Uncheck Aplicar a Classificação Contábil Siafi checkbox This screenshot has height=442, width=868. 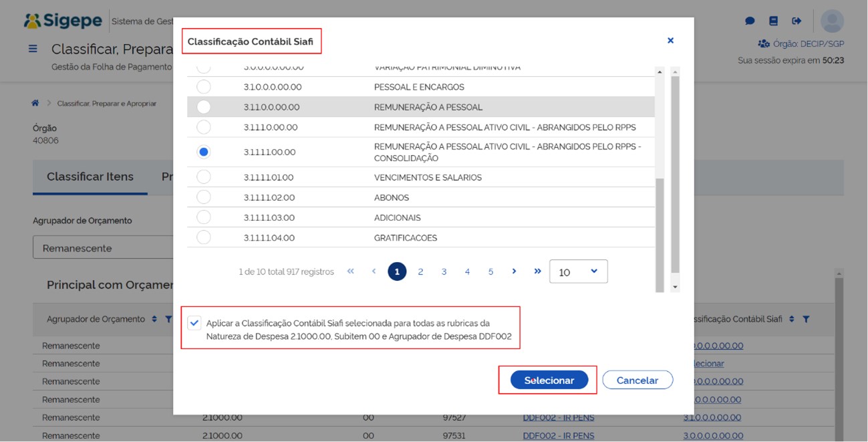(194, 323)
